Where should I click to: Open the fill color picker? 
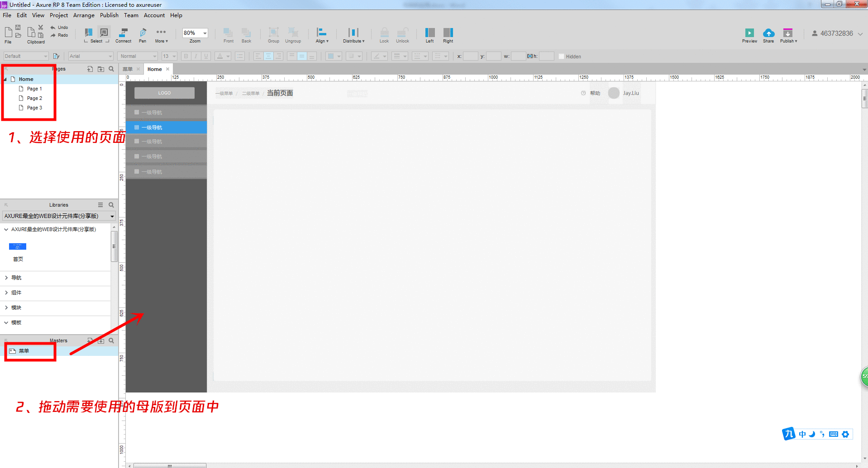click(x=334, y=56)
